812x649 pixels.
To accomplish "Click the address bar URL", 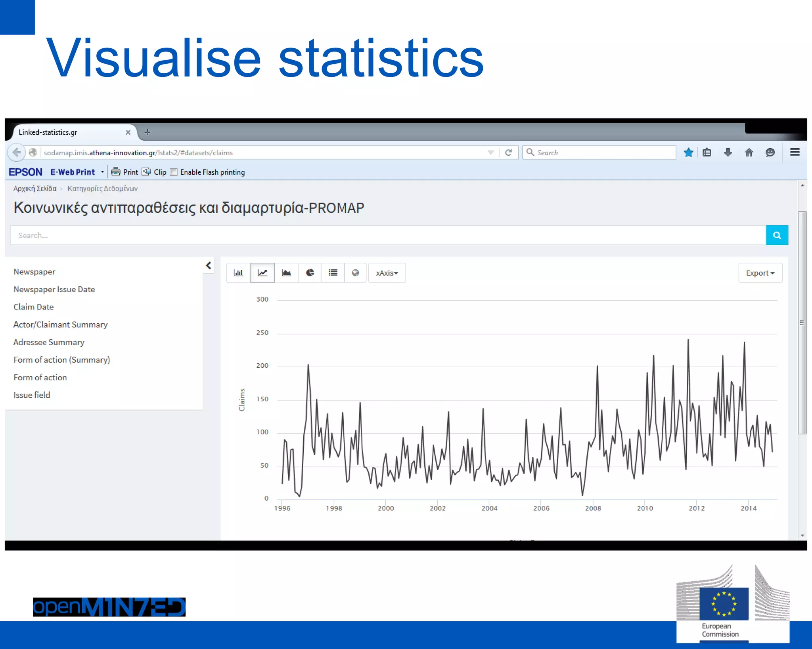I will click(x=138, y=153).
